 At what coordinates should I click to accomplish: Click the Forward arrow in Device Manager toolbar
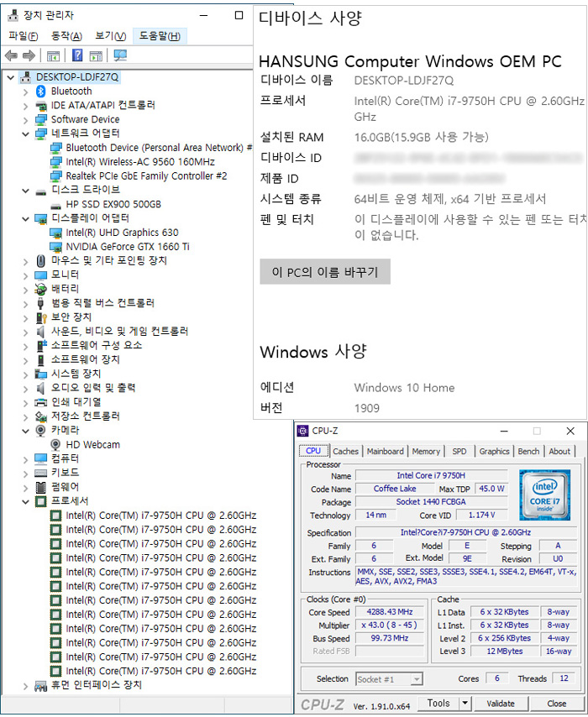click(29, 55)
